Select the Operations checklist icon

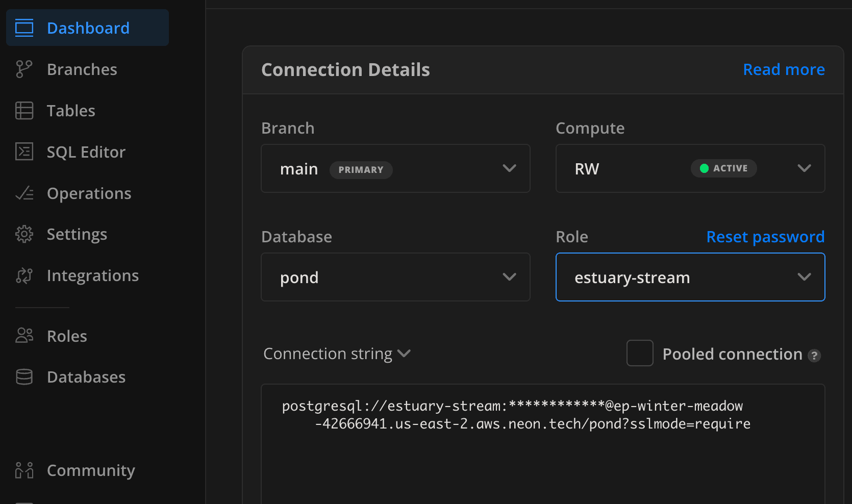click(x=23, y=193)
